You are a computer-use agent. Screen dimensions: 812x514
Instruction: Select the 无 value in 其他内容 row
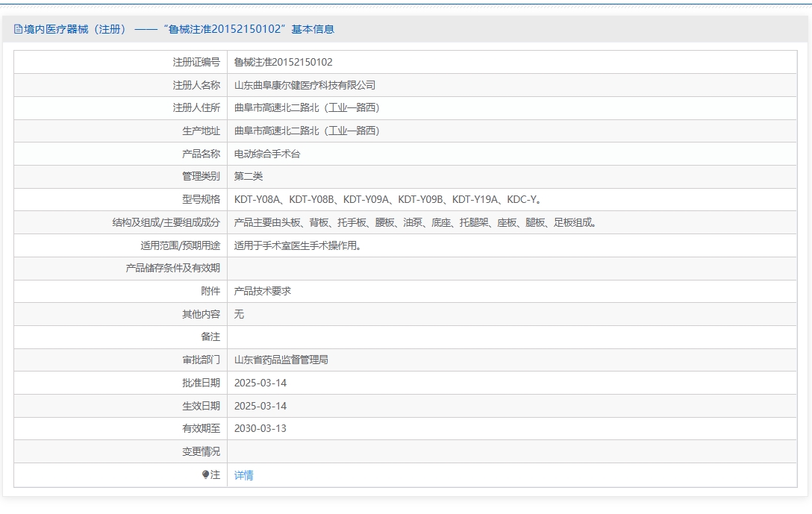coord(239,314)
